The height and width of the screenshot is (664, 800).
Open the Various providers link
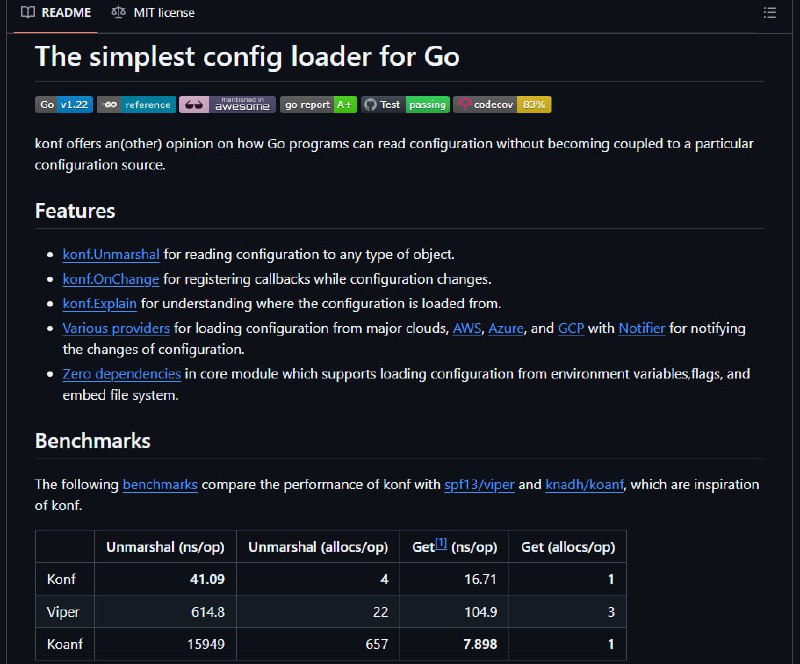116,328
